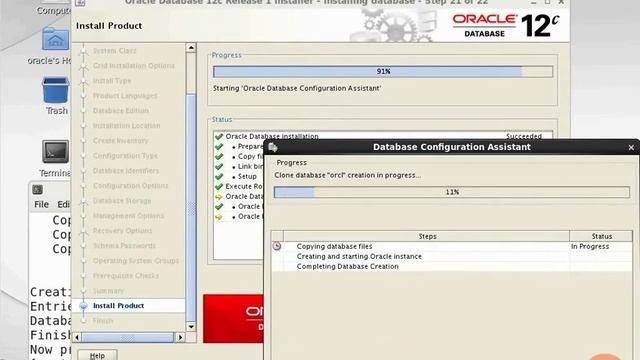The height and width of the screenshot is (360, 640).
Task: Select the Installation Location step
Action: [x=127, y=126]
